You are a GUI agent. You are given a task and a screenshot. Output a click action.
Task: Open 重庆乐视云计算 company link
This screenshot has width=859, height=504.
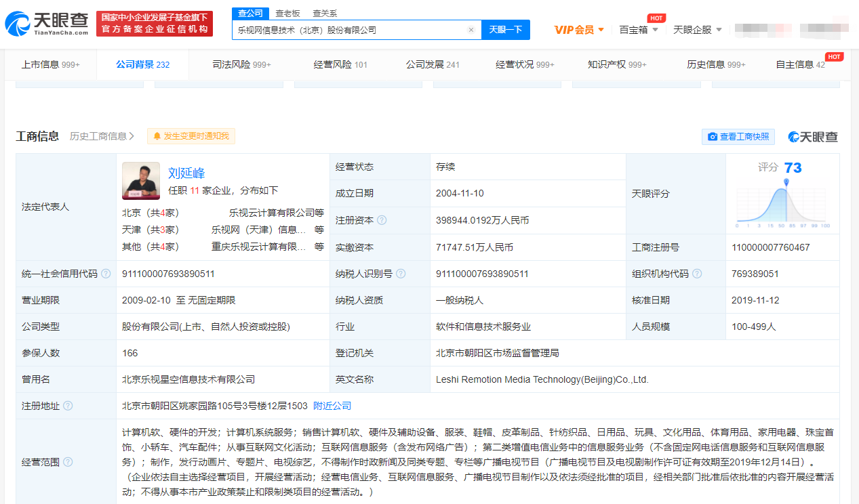(x=258, y=247)
